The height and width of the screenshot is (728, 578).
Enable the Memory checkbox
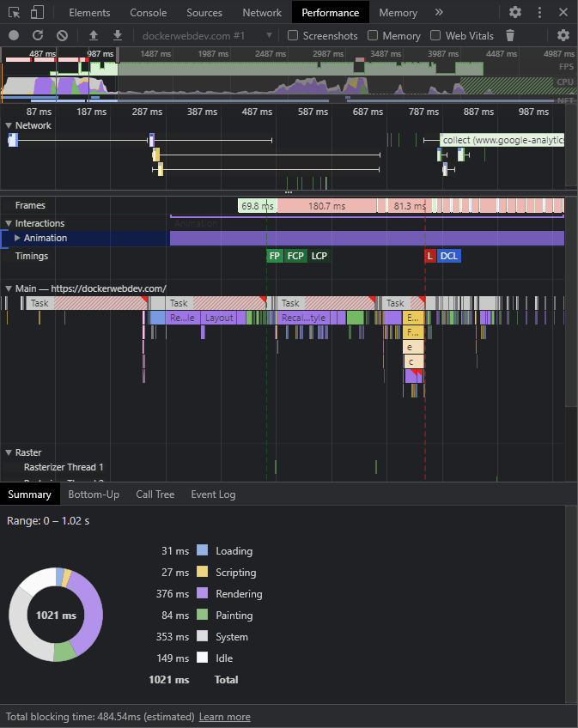click(x=373, y=35)
